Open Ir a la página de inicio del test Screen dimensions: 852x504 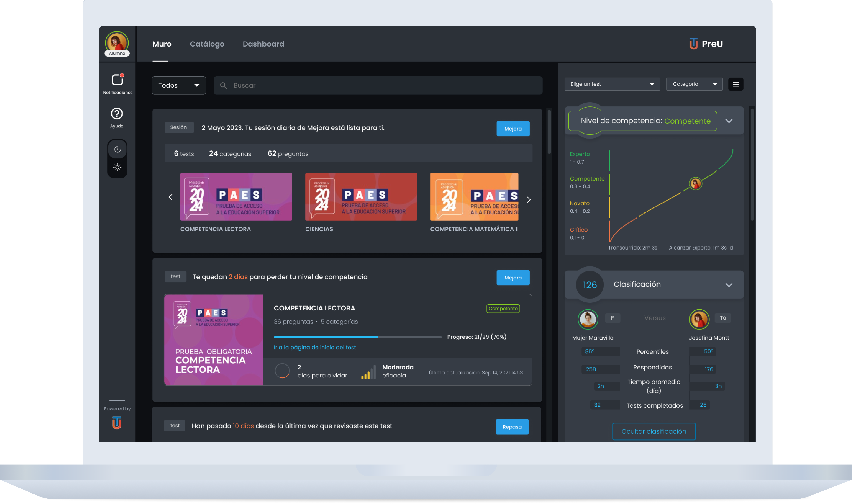pos(315,347)
